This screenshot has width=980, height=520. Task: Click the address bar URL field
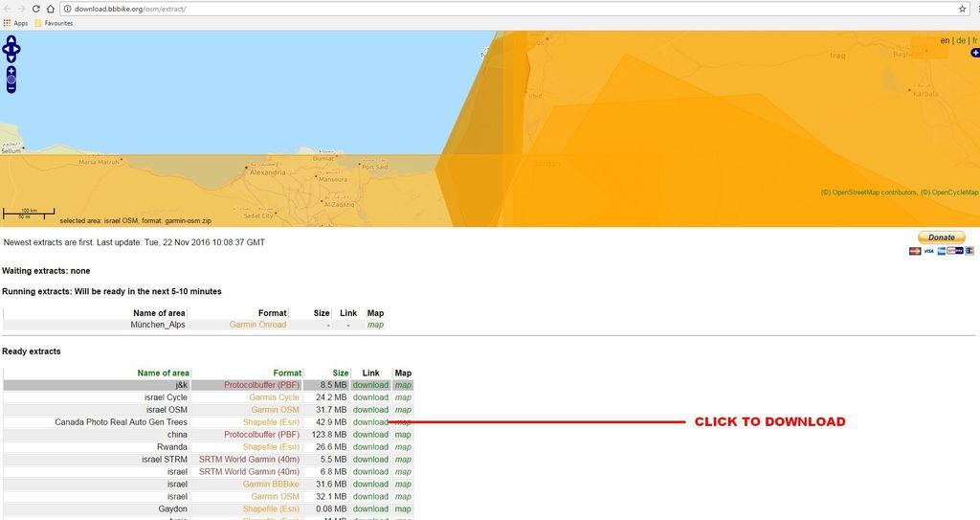513,9
